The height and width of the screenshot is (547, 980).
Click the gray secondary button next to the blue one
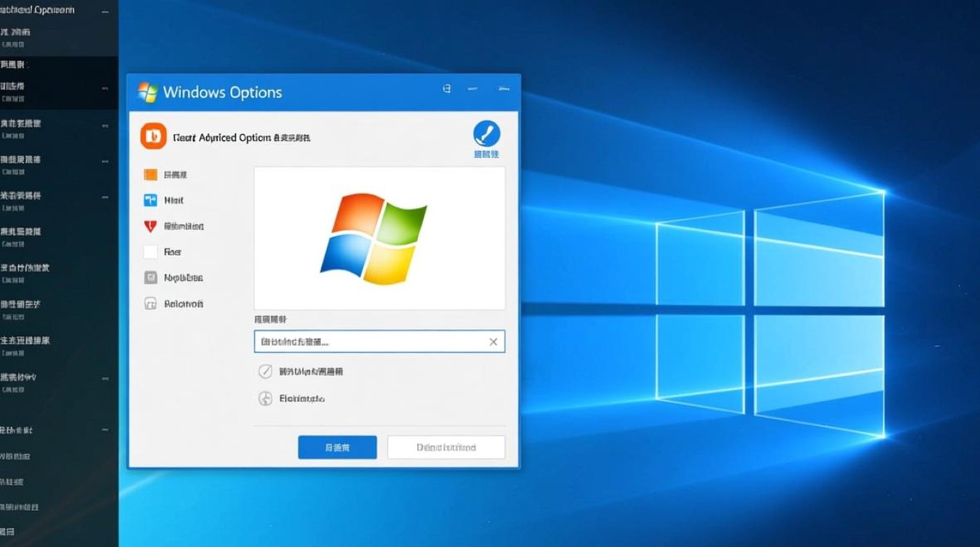tap(446, 447)
